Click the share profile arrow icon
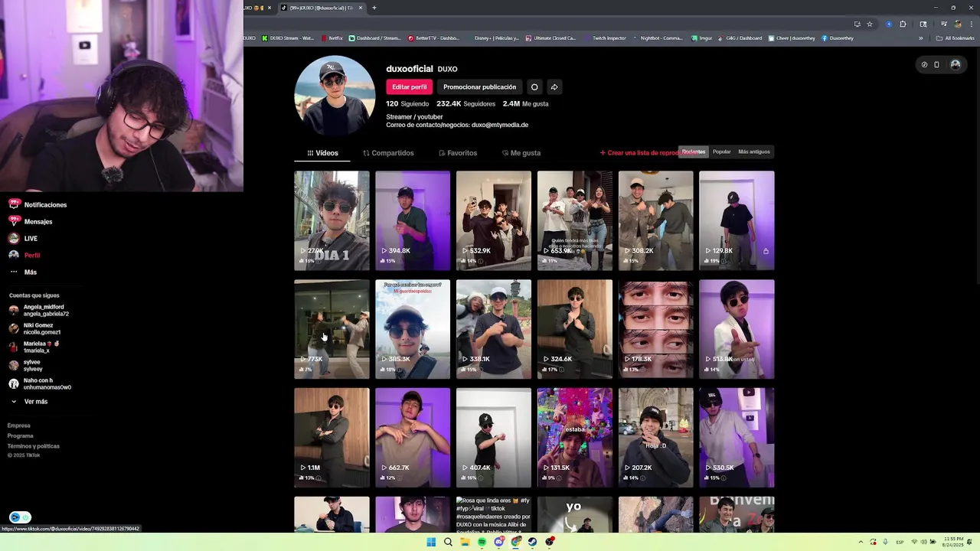 tap(554, 87)
